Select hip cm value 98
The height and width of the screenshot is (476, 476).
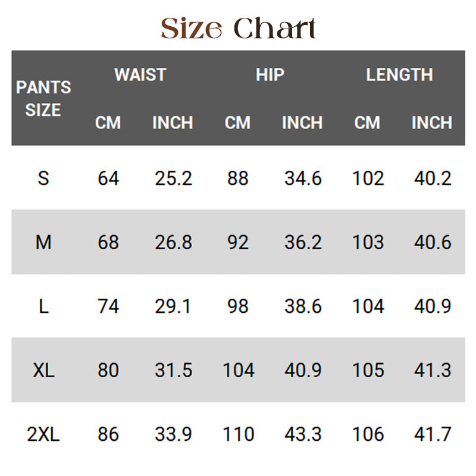(x=238, y=306)
